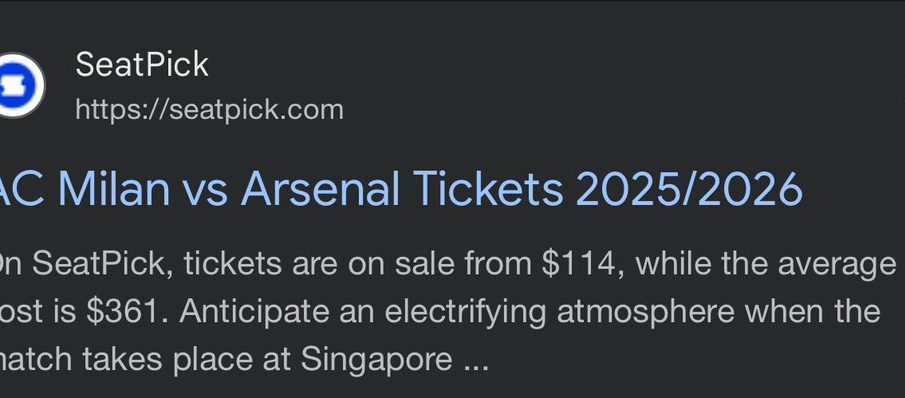Click the result snippet about ticket prices

pyautogui.click(x=447, y=311)
